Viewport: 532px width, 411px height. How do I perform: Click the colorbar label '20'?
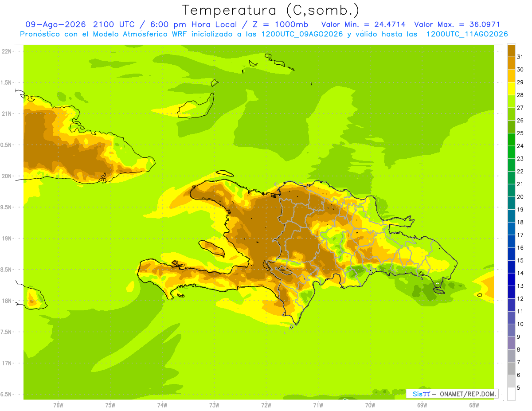520,197
